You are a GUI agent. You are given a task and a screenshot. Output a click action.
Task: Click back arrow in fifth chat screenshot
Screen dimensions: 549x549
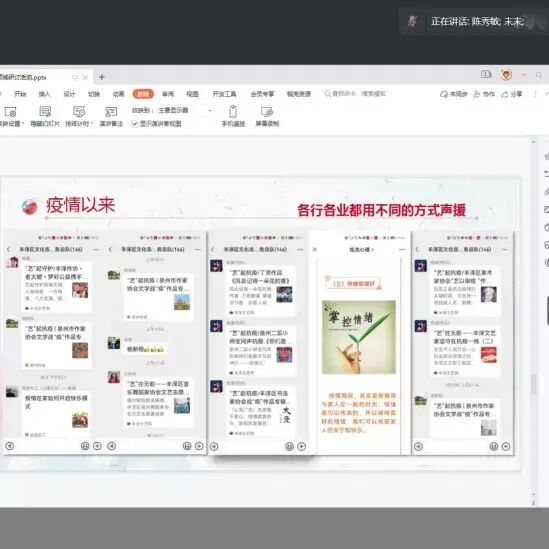[417, 249]
